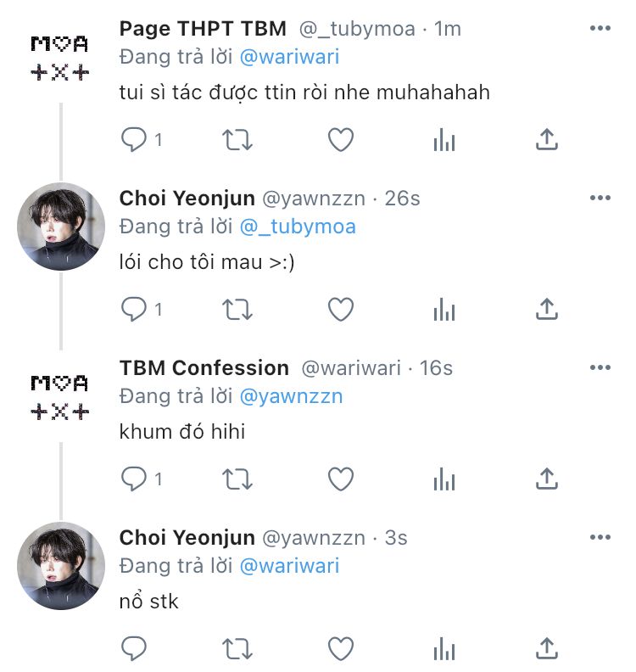
Task: Like the "lói cho tôi mau" tweet
Action: 340,310
